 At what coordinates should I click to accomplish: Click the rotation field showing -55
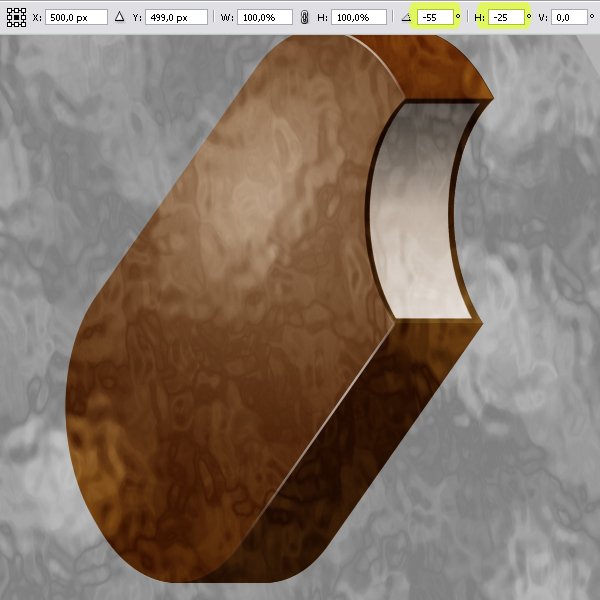(x=435, y=17)
